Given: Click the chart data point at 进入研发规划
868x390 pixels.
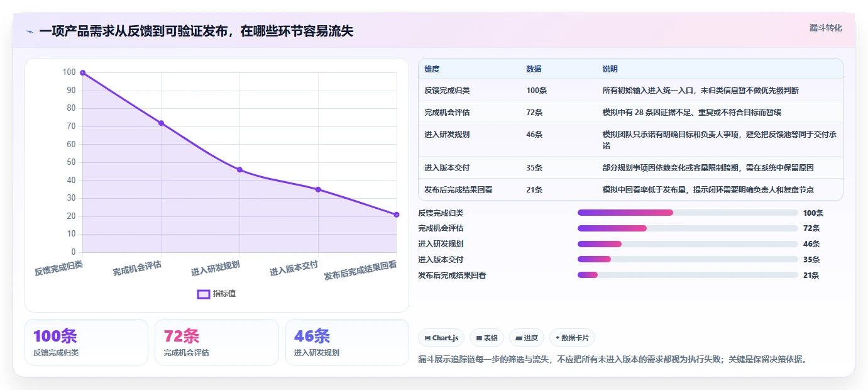Looking at the screenshot, I should click(x=239, y=170).
